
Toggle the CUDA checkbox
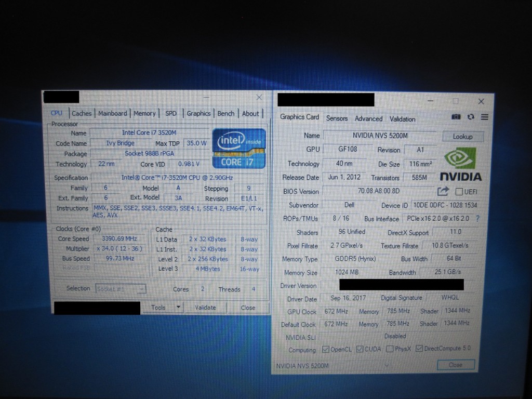click(x=360, y=349)
